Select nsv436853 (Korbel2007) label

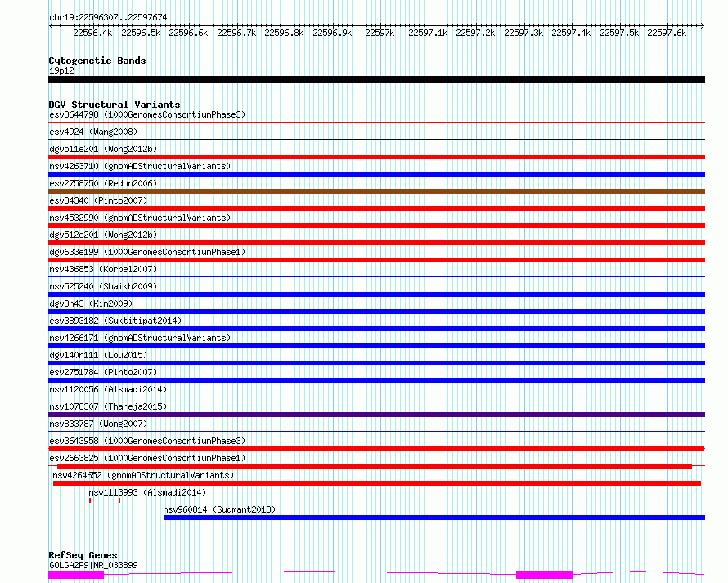pos(103,269)
